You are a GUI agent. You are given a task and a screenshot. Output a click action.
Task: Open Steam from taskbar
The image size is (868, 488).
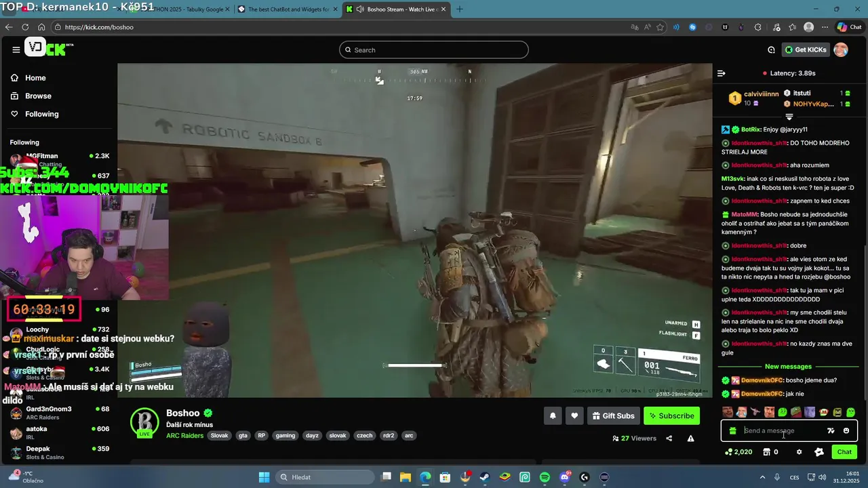pyautogui.click(x=485, y=477)
